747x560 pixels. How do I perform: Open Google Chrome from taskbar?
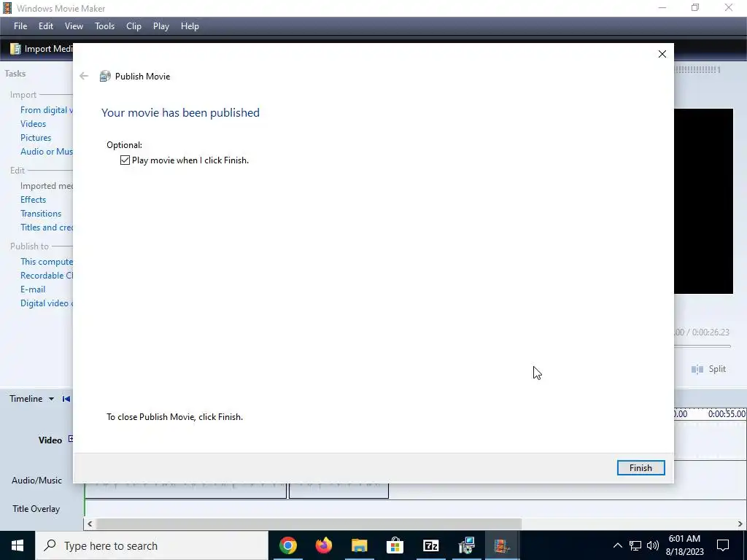click(x=287, y=545)
